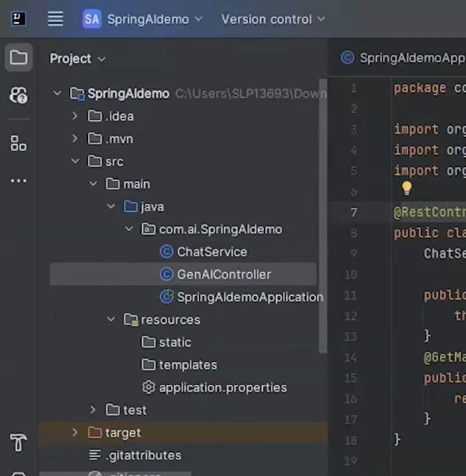466x476 pixels.
Task: Click the SA project badge icon
Action: [x=92, y=19]
